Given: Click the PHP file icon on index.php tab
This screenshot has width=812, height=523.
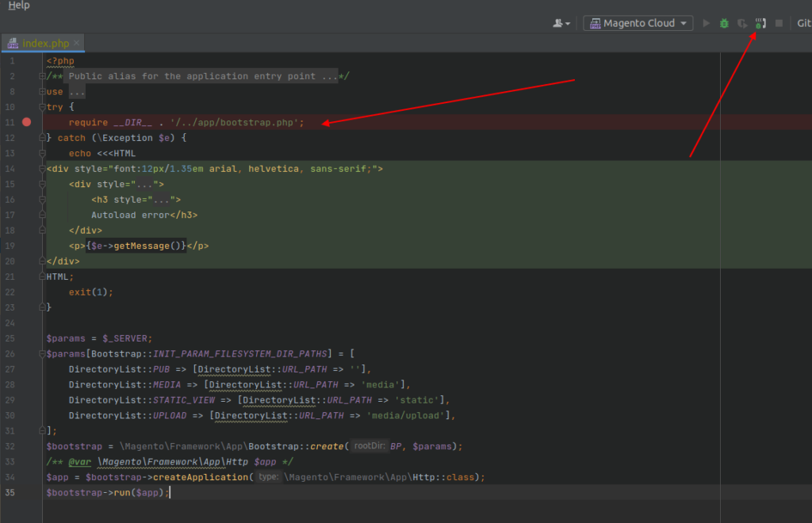Looking at the screenshot, I should pos(13,44).
